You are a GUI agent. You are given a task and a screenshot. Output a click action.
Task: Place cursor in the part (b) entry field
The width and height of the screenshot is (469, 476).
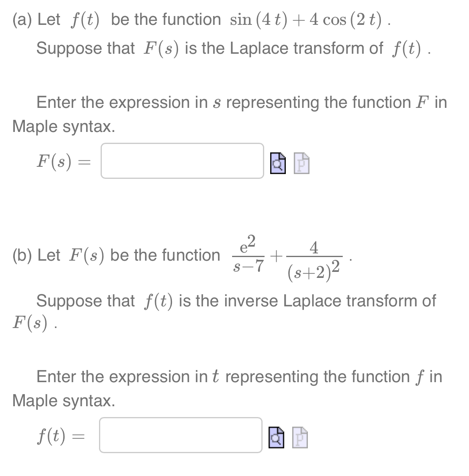coord(180,435)
